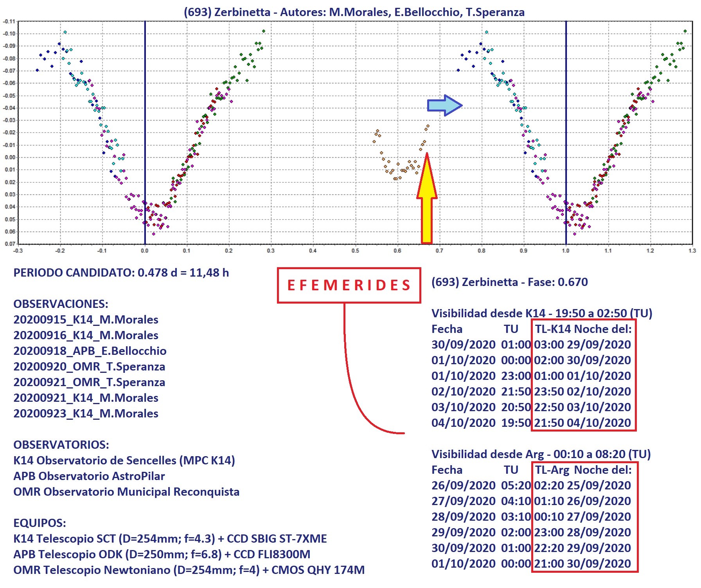
Task: Click the PERIODO CANDIDATO 0.478 d text
Action: [x=121, y=273]
